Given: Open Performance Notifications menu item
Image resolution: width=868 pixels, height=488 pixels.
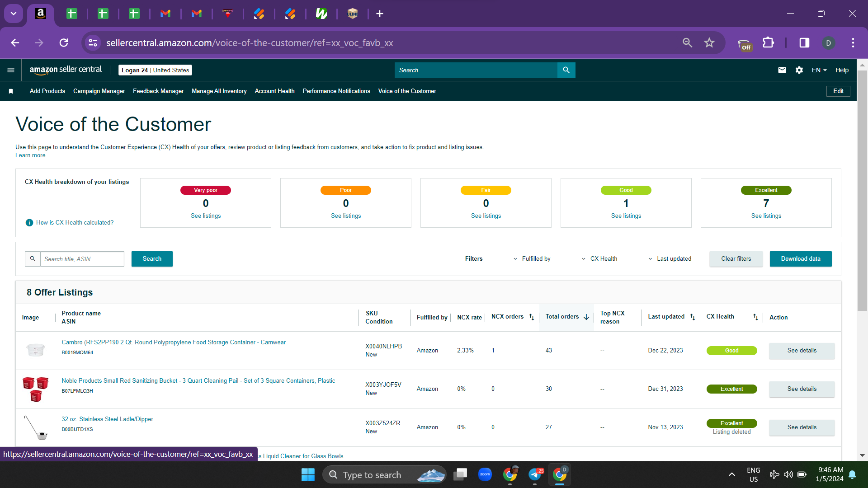Looking at the screenshot, I should coord(336,91).
